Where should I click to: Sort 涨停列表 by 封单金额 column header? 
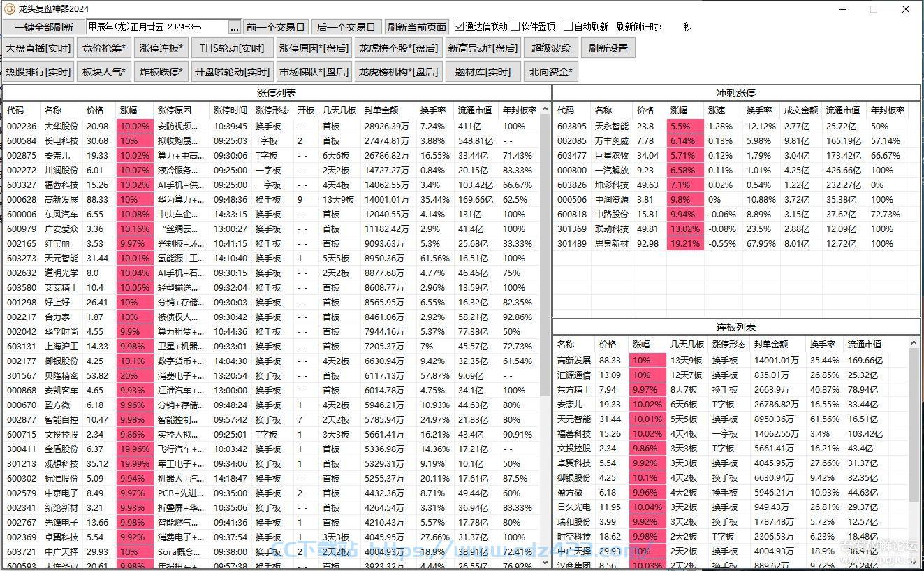click(388, 110)
